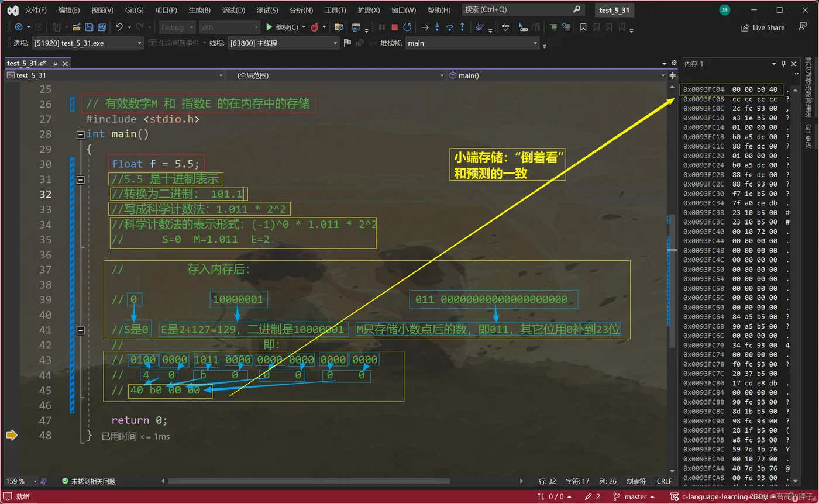Viewport: 819px width, 504px height.
Task: Click the test_5_31 solution title tab
Action: point(614,10)
